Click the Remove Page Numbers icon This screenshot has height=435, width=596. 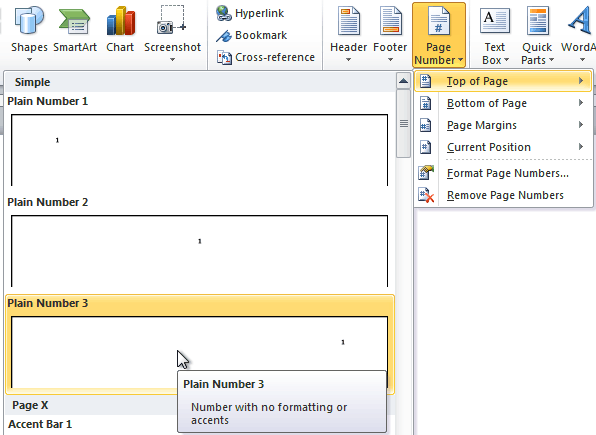pyautogui.click(x=426, y=195)
